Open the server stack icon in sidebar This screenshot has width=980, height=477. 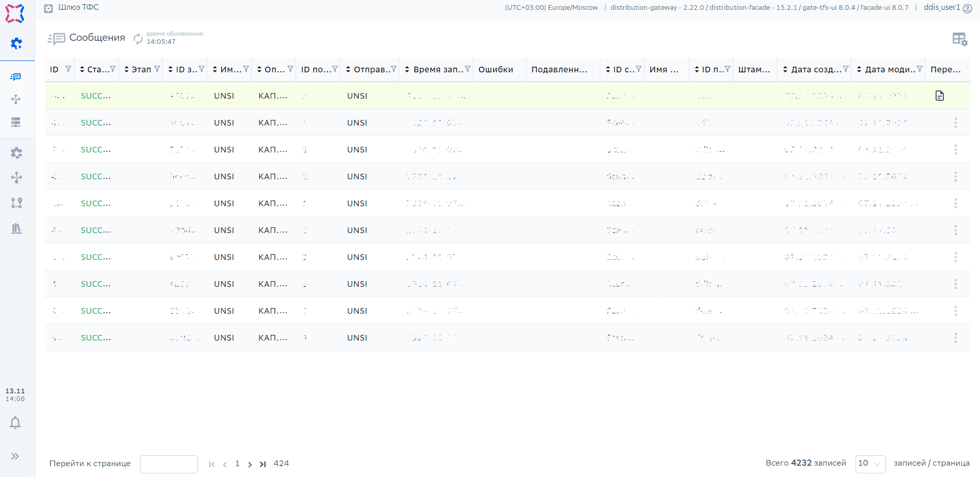pos(16,122)
